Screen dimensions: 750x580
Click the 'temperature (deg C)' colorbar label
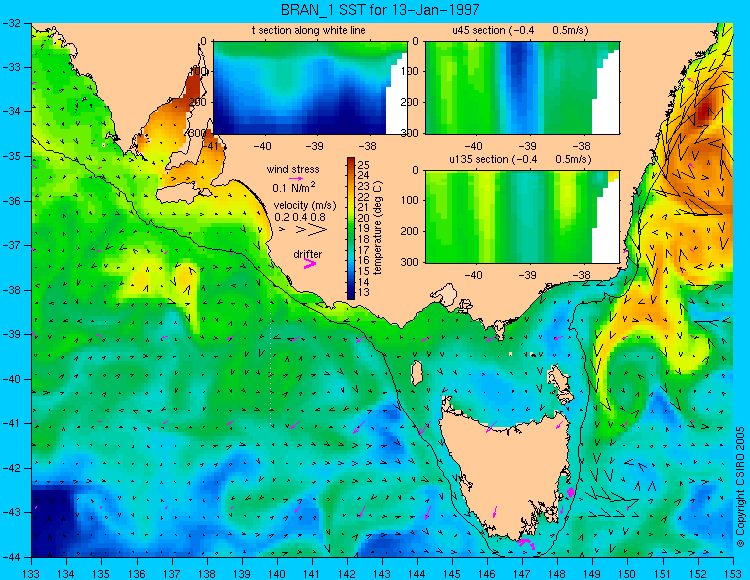[378, 228]
